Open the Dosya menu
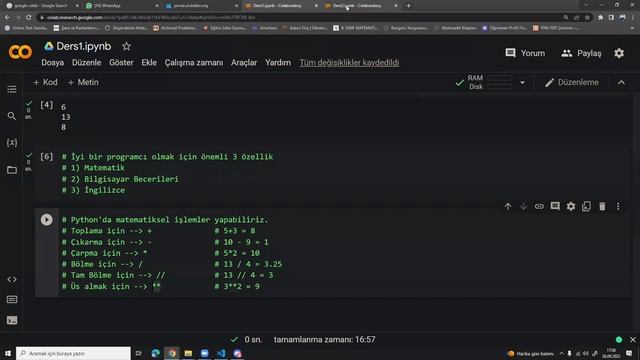 pos(53,62)
